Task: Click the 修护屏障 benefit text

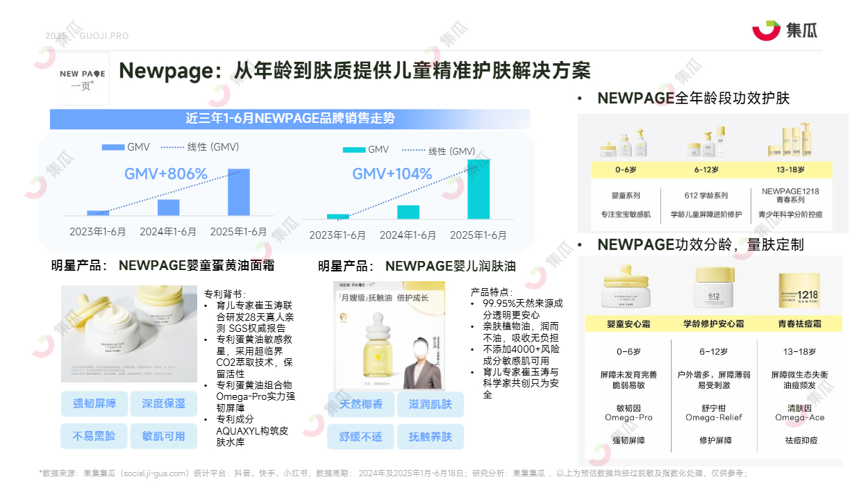Action: pos(715,440)
